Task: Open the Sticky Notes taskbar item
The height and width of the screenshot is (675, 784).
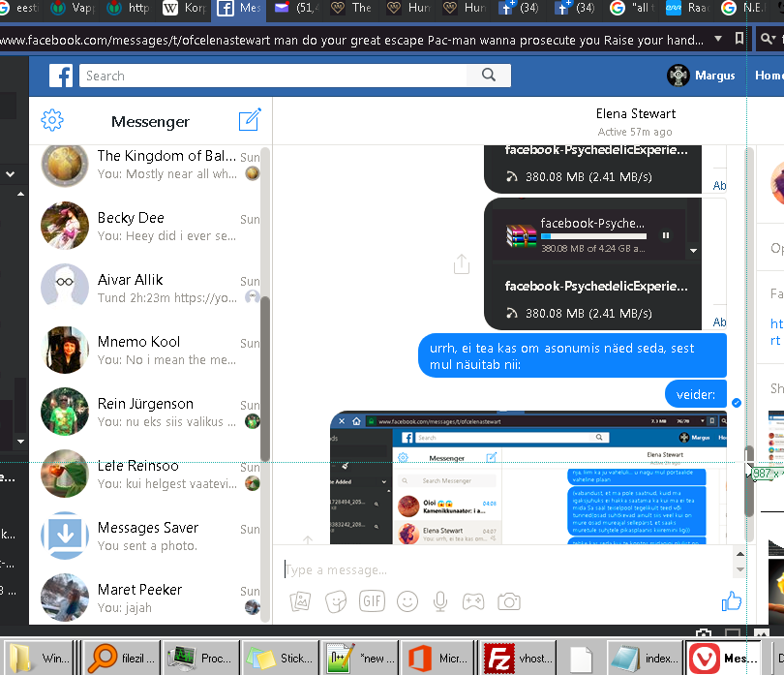Action: click(281, 658)
